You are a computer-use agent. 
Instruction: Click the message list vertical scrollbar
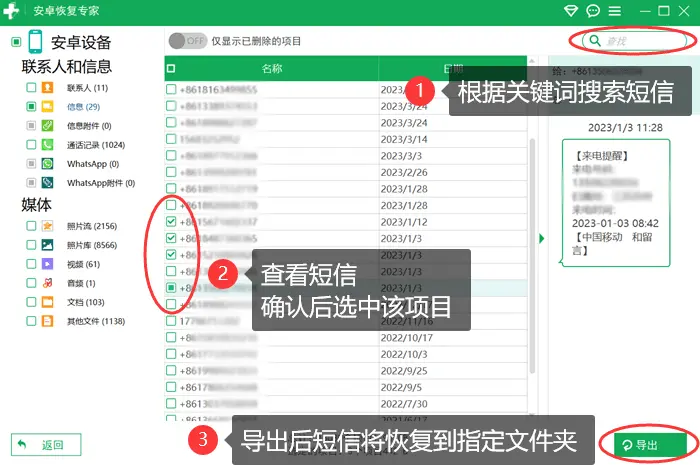click(532, 257)
